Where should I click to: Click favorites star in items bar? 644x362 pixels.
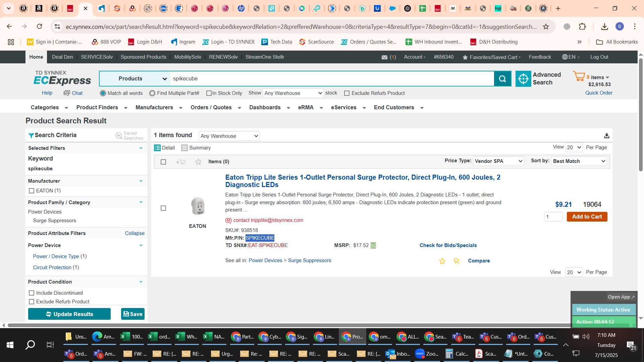[198, 162]
